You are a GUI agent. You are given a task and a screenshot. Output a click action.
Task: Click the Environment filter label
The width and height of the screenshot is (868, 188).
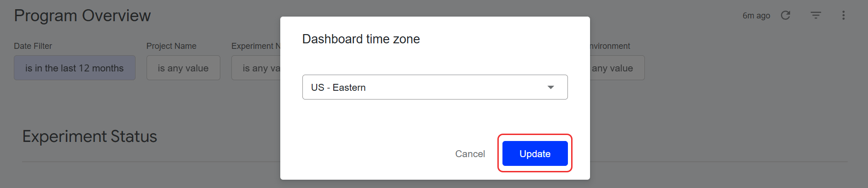point(610,46)
